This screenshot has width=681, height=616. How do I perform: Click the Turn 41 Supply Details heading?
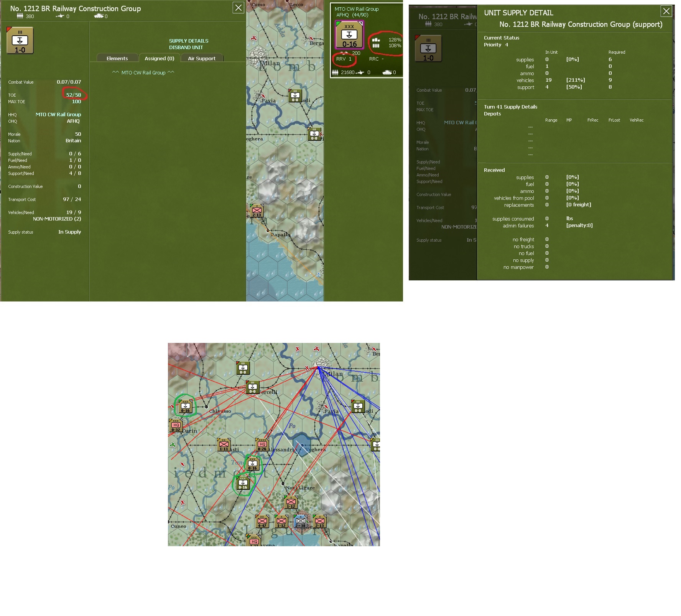click(x=511, y=107)
